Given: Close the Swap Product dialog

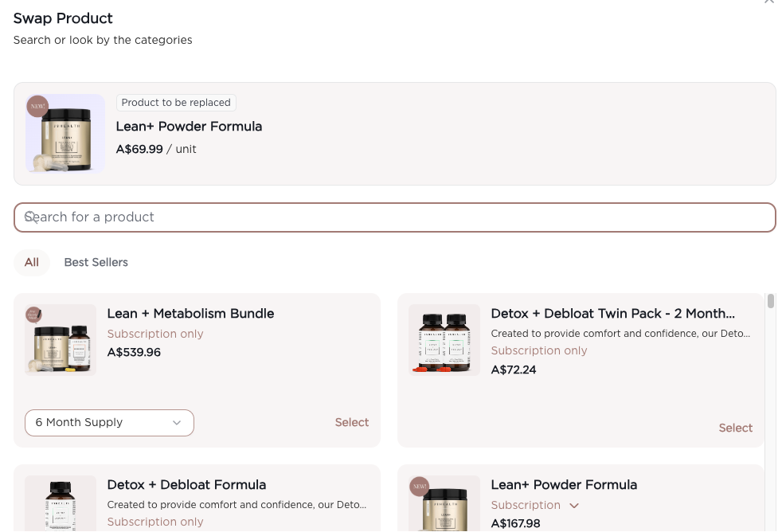Looking at the screenshot, I should [768, 2].
